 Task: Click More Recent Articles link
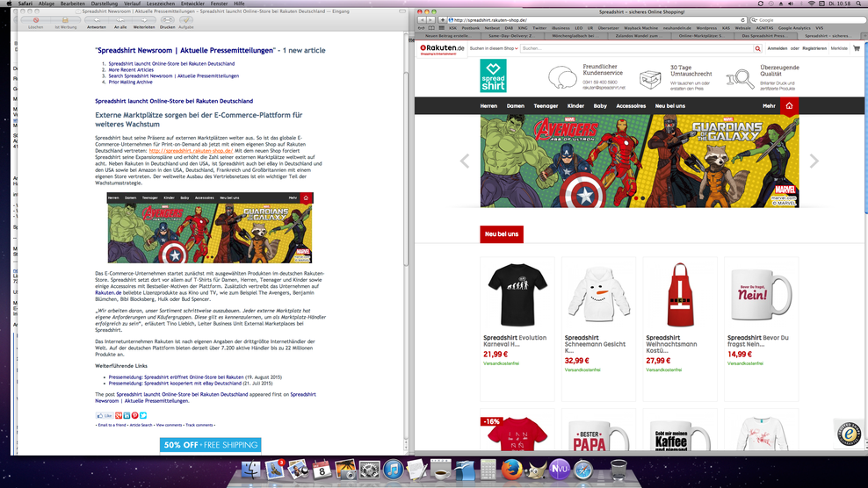pos(131,69)
